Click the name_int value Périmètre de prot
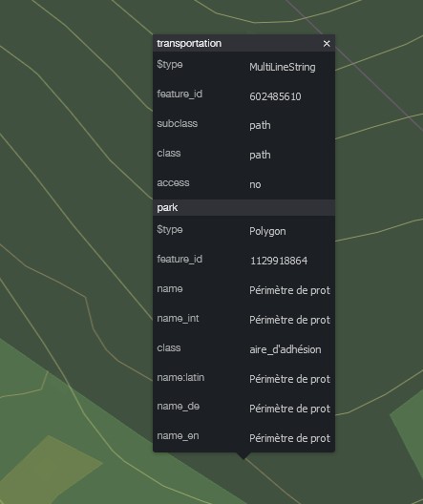 pyautogui.click(x=289, y=320)
